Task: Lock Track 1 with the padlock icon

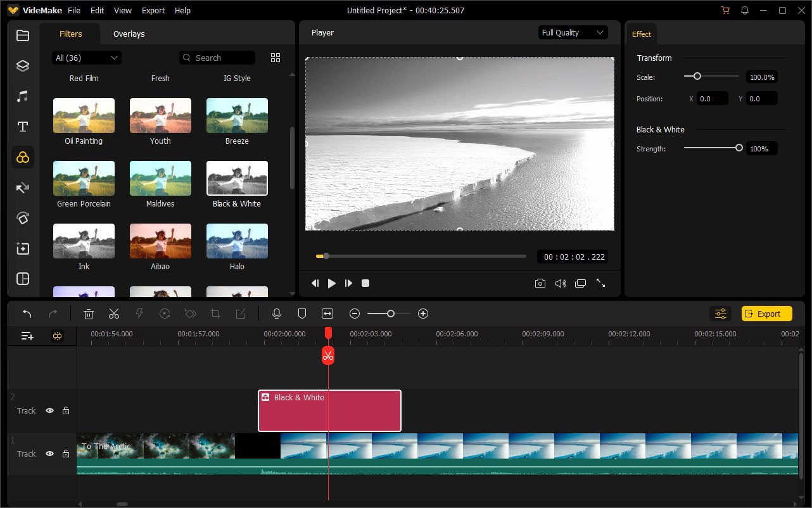Action: point(65,454)
